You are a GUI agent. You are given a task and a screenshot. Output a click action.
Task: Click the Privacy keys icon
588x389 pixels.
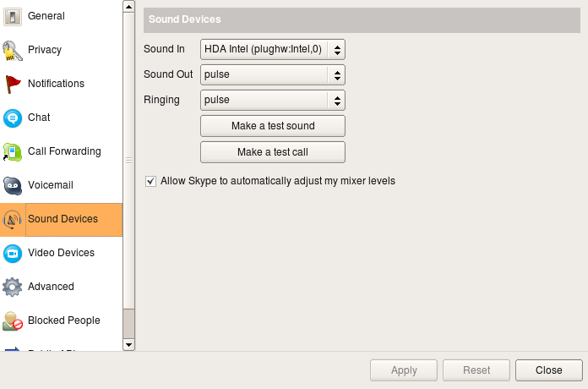coord(12,50)
